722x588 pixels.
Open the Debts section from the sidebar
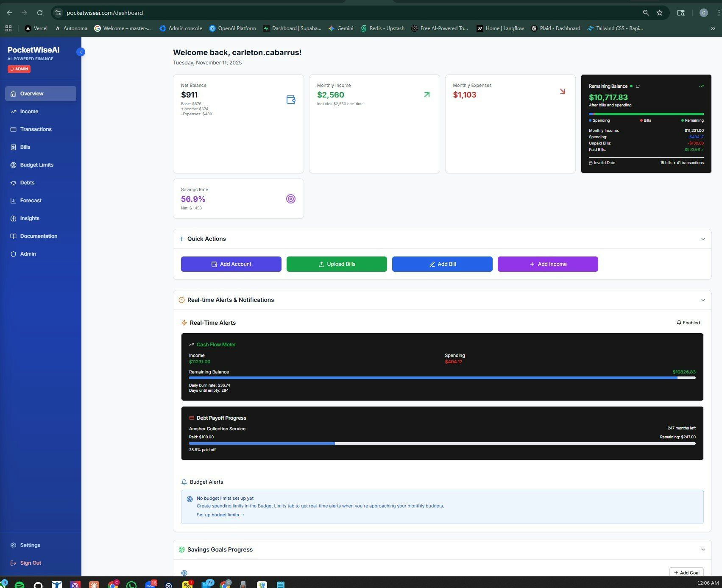point(27,183)
